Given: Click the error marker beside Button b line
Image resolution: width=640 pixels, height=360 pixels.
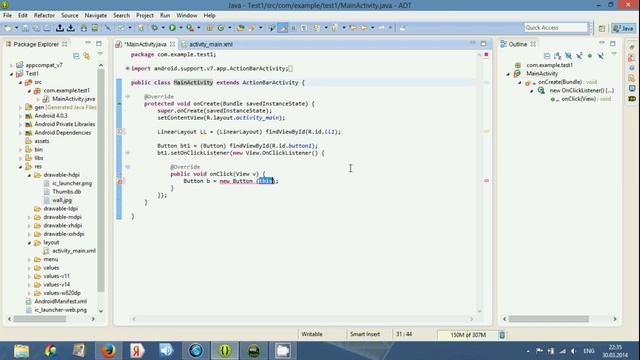Looking at the screenshot, I should point(120,181).
